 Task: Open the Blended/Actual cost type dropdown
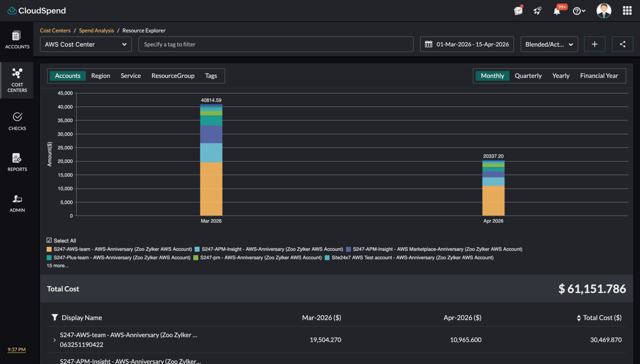click(549, 44)
